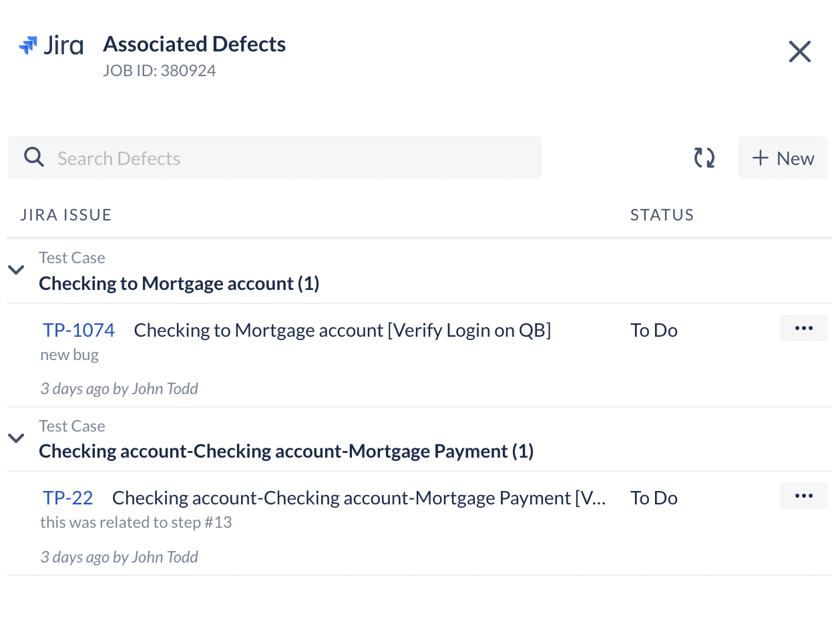Image resolution: width=840 pixels, height=632 pixels.
Task: Click the search magnifier icon
Action: 34,158
